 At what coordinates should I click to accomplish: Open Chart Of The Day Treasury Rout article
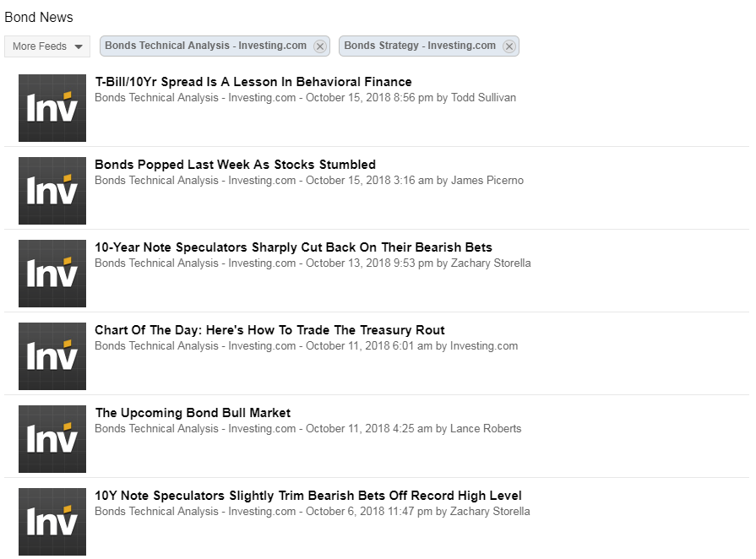269,330
